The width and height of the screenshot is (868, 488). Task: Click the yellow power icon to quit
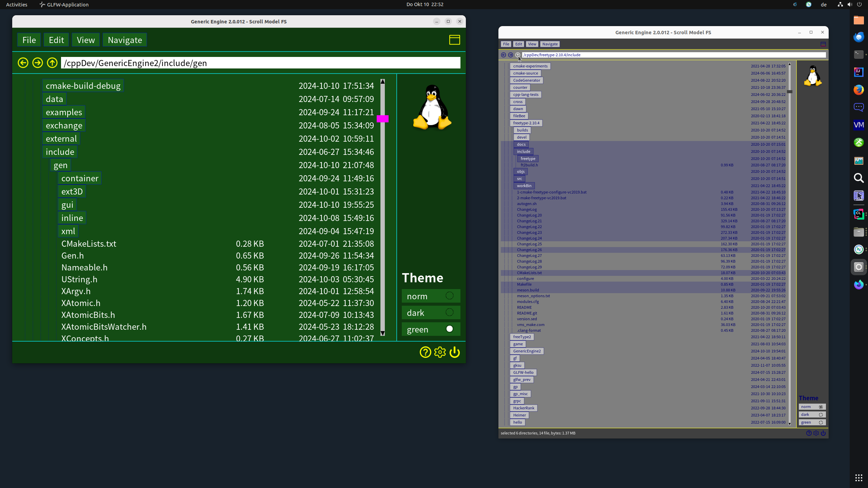click(x=455, y=352)
